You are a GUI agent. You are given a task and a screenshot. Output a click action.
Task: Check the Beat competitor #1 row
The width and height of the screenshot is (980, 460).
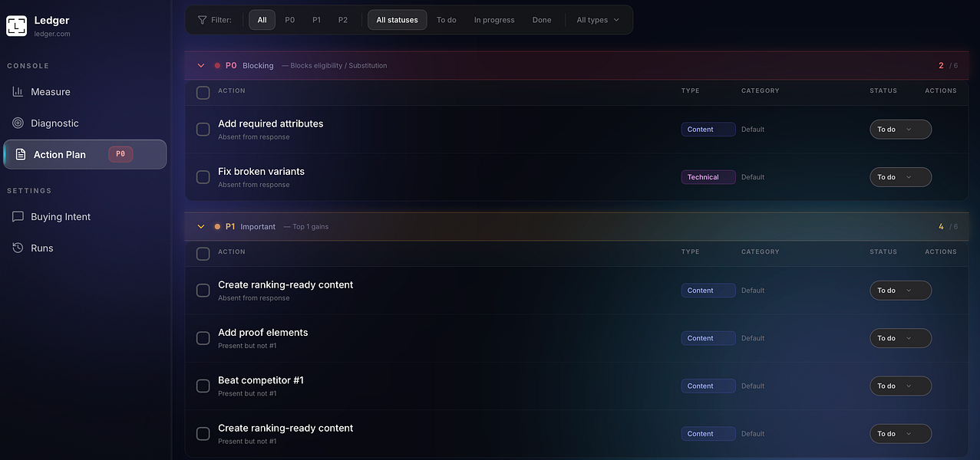pyautogui.click(x=203, y=386)
